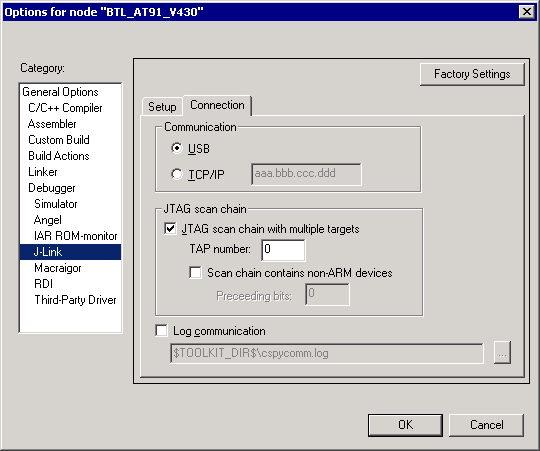Image resolution: width=540 pixels, height=451 pixels.
Task: Select the USB communication radio button
Action: click(177, 149)
